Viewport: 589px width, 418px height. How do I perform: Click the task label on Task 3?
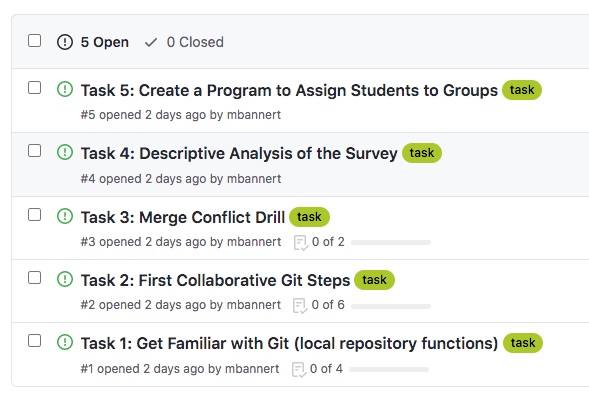(x=310, y=217)
